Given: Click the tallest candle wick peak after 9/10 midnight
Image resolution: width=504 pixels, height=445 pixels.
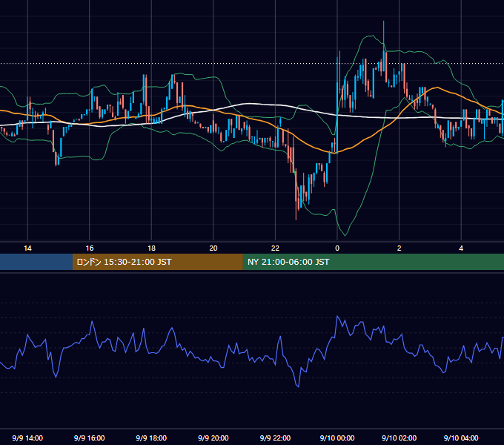Looking at the screenshot, I should point(383,22).
